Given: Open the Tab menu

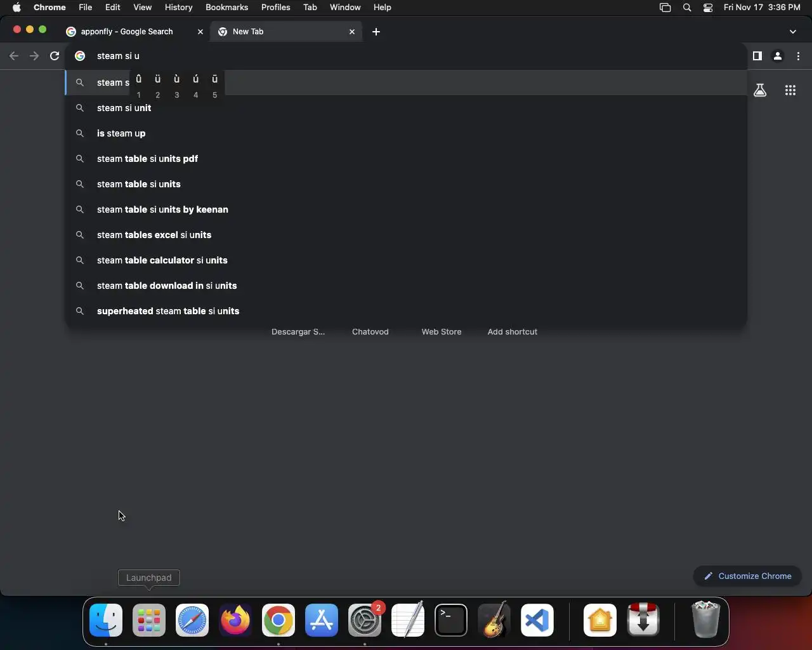Looking at the screenshot, I should pos(310,8).
